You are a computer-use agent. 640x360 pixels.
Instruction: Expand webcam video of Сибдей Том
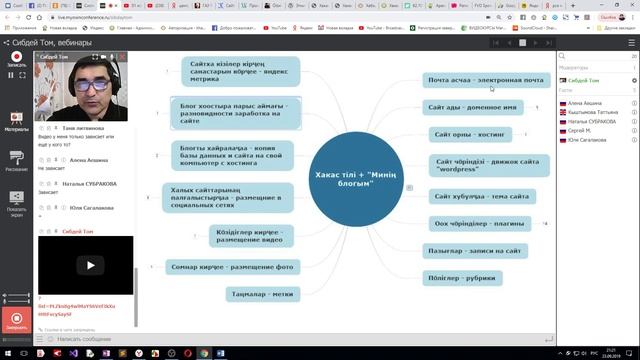click(x=95, y=57)
